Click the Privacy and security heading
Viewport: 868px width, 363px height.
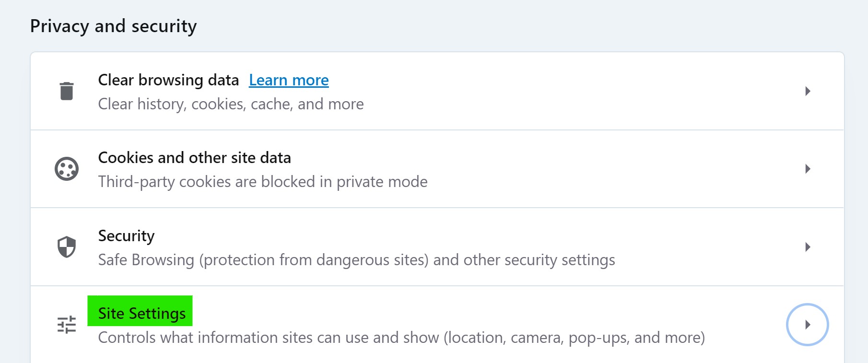point(113,26)
